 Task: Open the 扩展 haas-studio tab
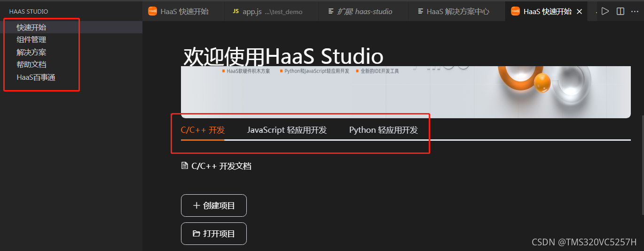click(364, 11)
